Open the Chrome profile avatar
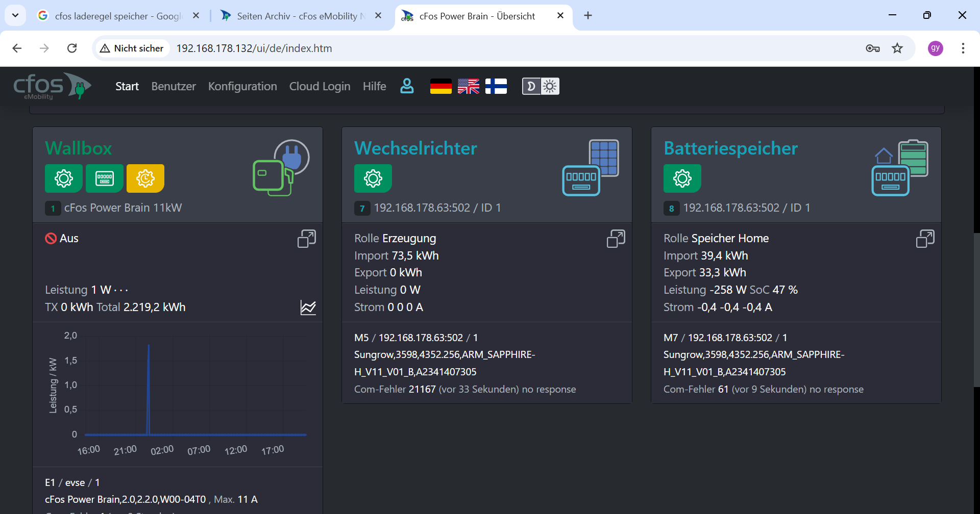The image size is (980, 514). pyautogui.click(x=935, y=48)
